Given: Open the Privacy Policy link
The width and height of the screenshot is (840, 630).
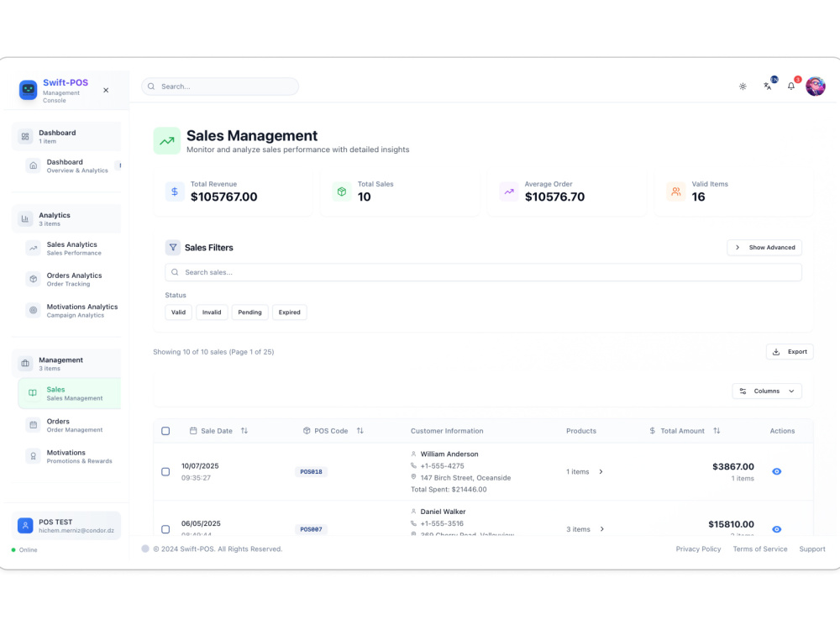Looking at the screenshot, I should [698, 549].
